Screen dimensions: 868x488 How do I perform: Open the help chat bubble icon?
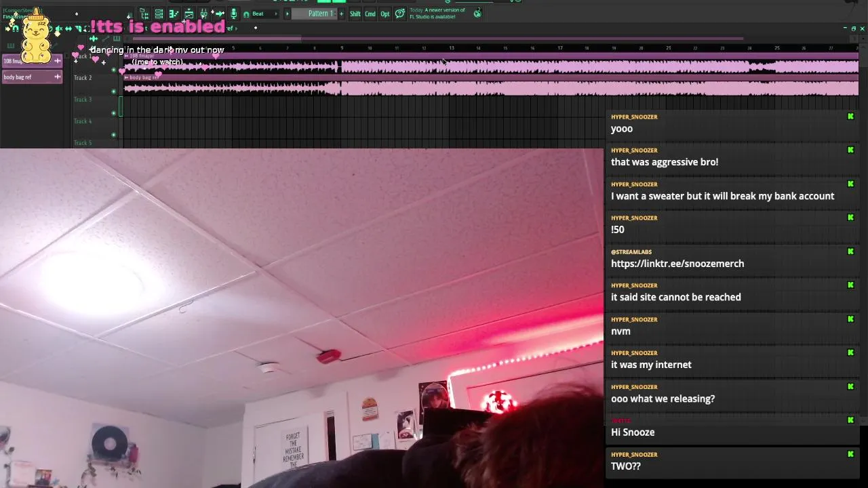pos(400,14)
